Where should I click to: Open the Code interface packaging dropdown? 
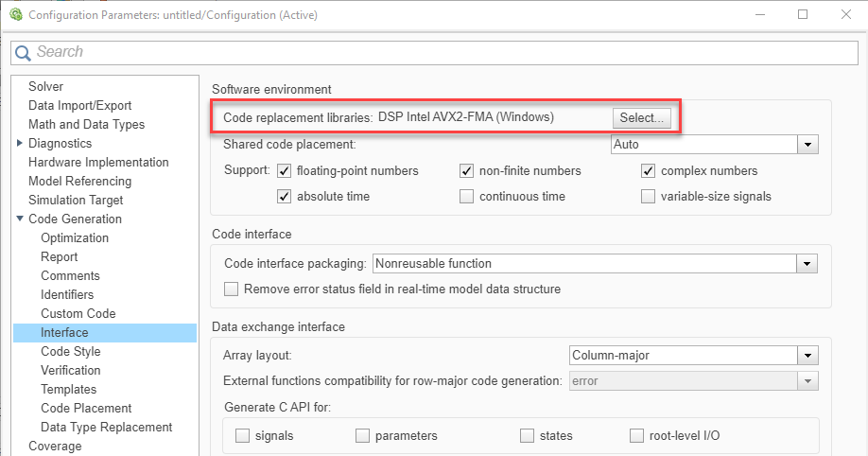click(x=807, y=263)
